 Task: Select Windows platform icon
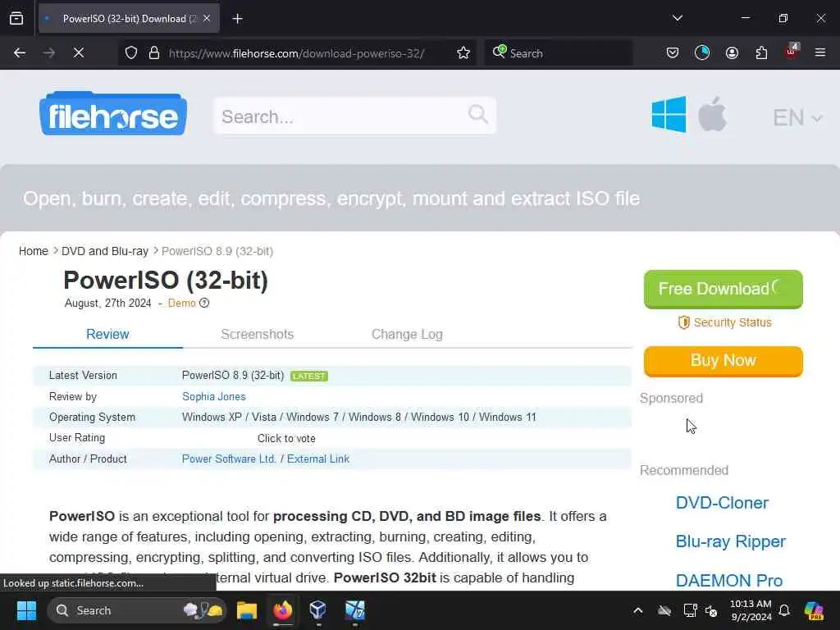click(669, 114)
